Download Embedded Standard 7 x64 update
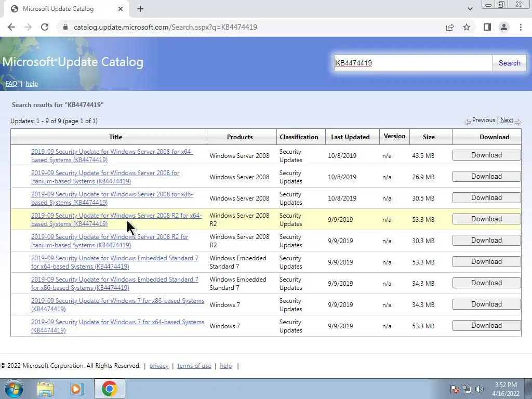The width and height of the screenshot is (532, 399). [486, 262]
